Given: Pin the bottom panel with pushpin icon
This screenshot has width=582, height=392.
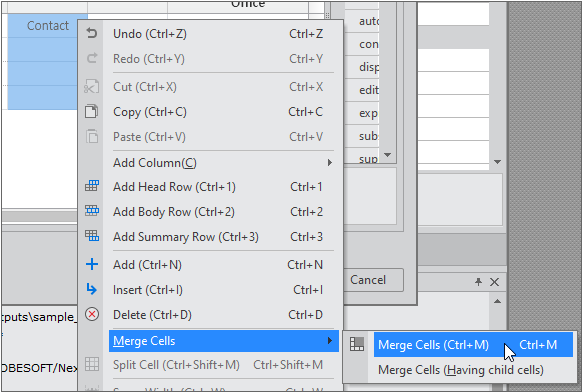Looking at the screenshot, I should pos(478,282).
